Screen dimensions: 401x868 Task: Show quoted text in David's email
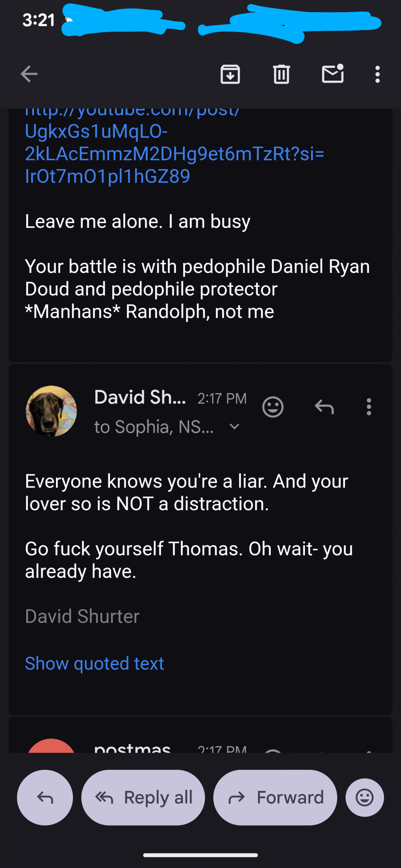94,664
